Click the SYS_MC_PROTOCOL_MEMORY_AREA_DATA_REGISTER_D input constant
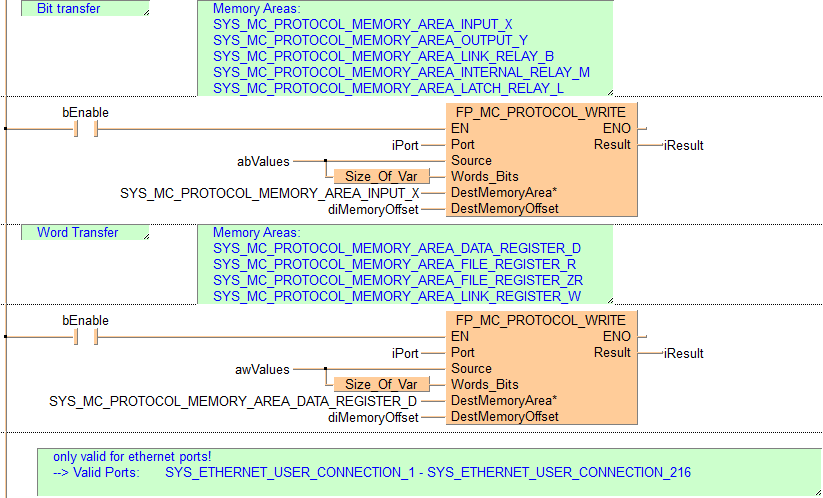This screenshot has width=823, height=498. [x=233, y=401]
